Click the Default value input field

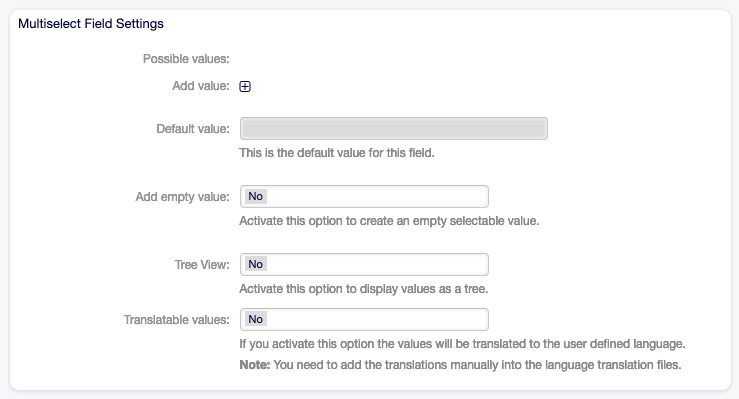[x=394, y=129]
